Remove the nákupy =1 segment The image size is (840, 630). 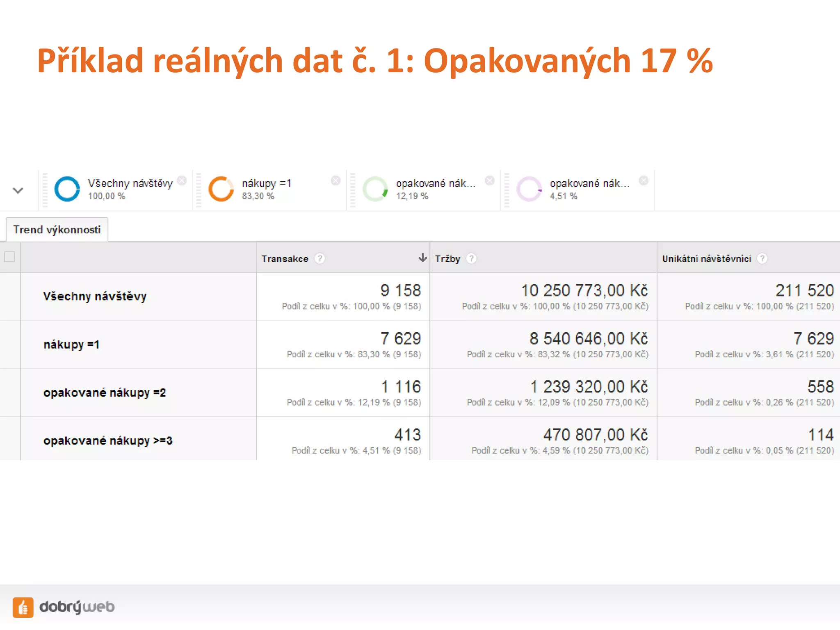tap(336, 180)
